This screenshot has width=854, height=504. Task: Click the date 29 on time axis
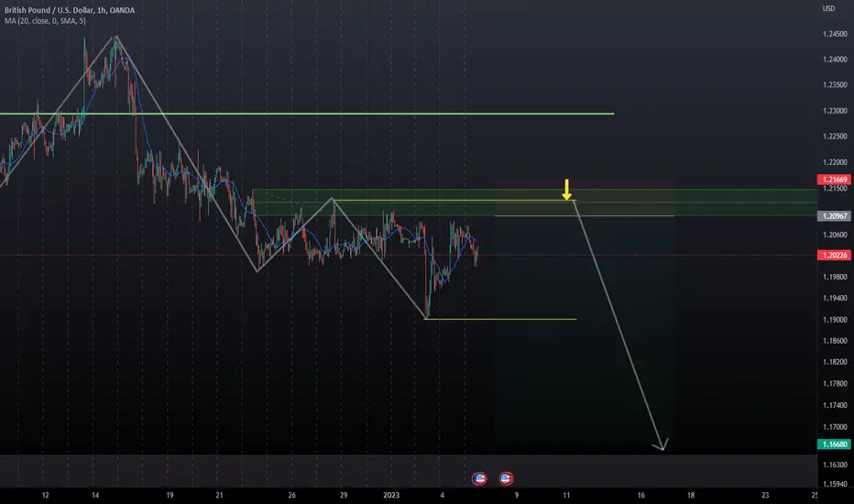coord(344,495)
